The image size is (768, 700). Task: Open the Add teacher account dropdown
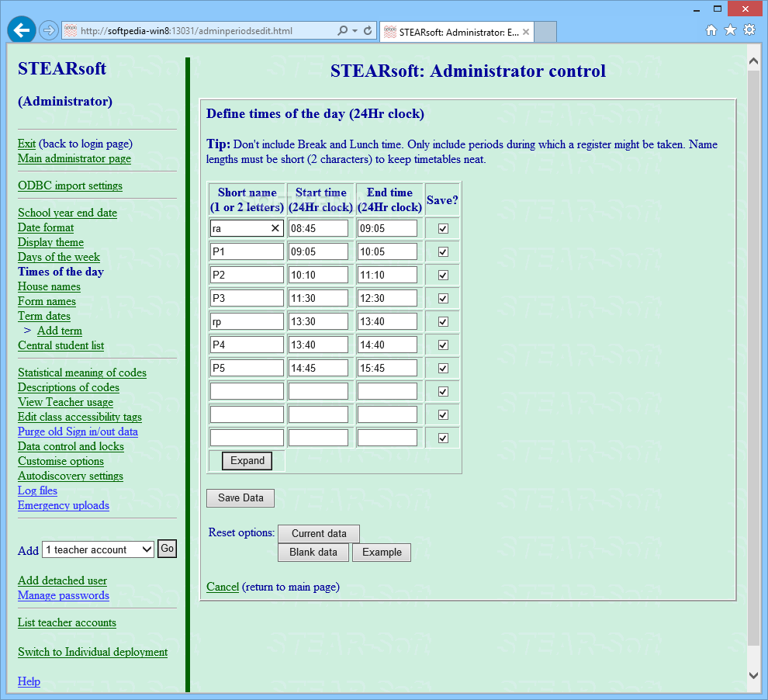98,549
